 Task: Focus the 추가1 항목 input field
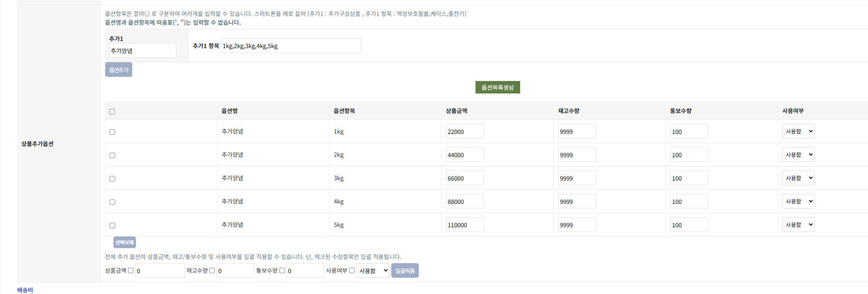pyautogui.click(x=291, y=46)
